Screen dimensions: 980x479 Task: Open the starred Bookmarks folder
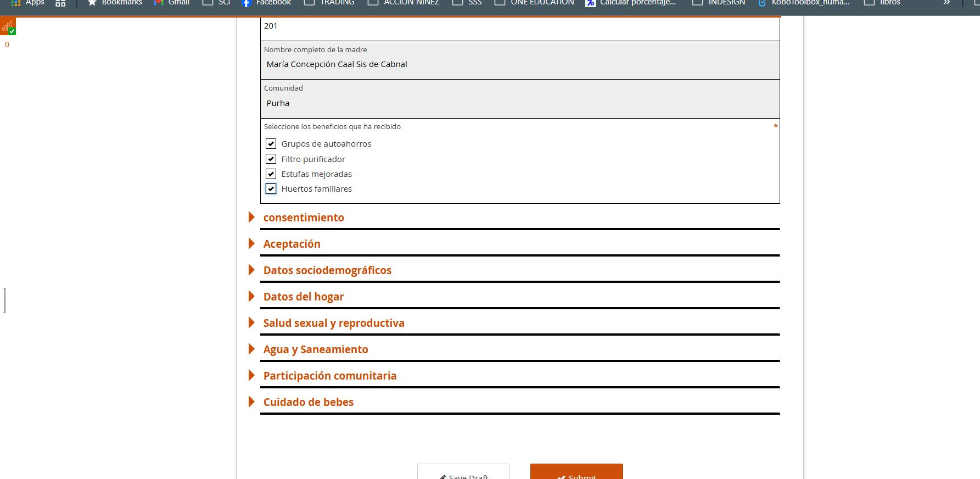pyautogui.click(x=115, y=3)
